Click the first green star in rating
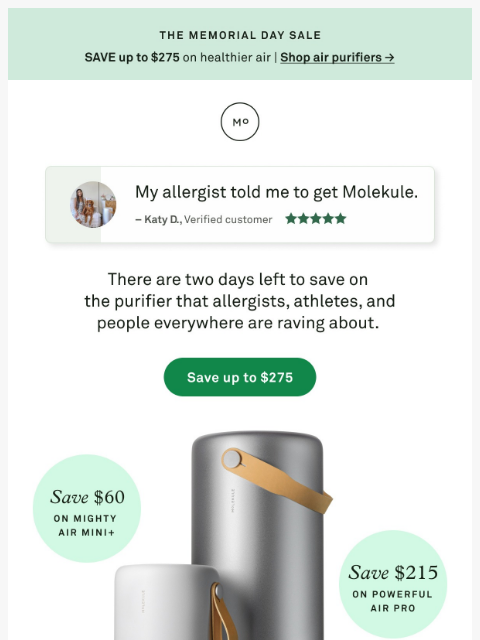Screen dimensions: 480x640 tap(291, 219)
